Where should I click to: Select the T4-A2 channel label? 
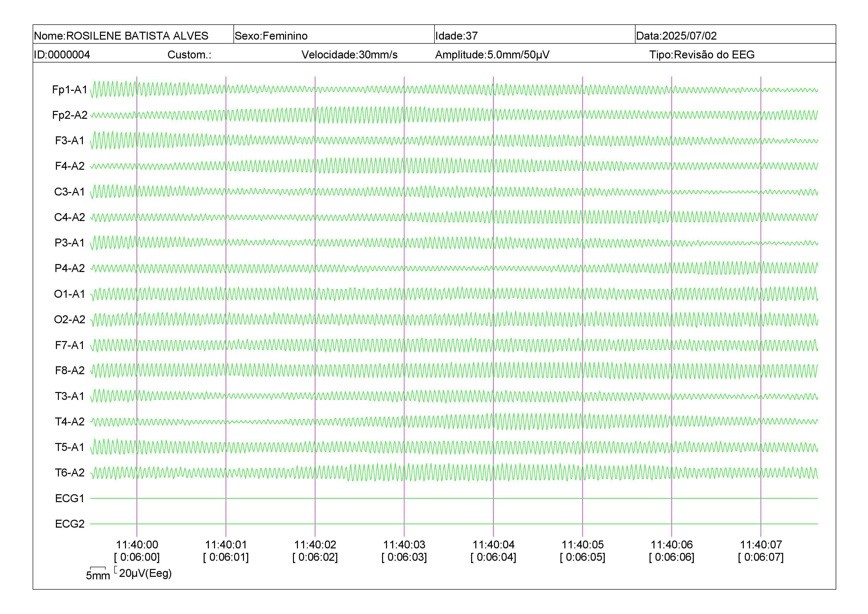[x=70, y=421]
